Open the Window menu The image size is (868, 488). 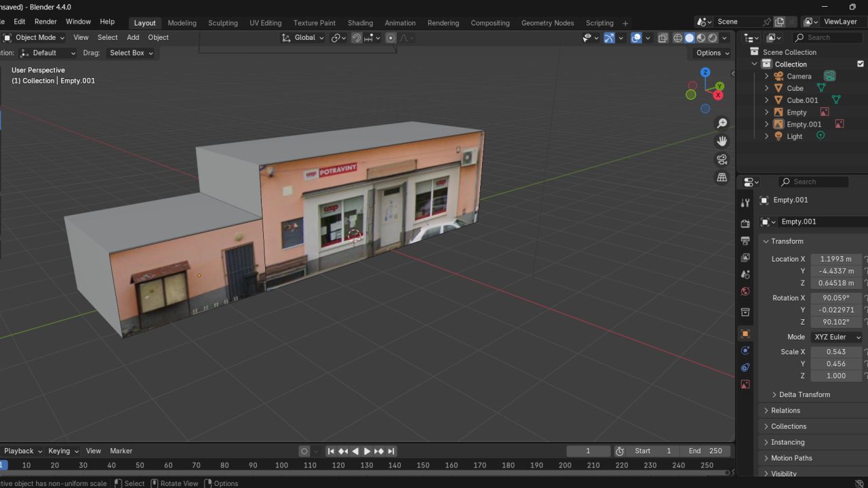78,22
